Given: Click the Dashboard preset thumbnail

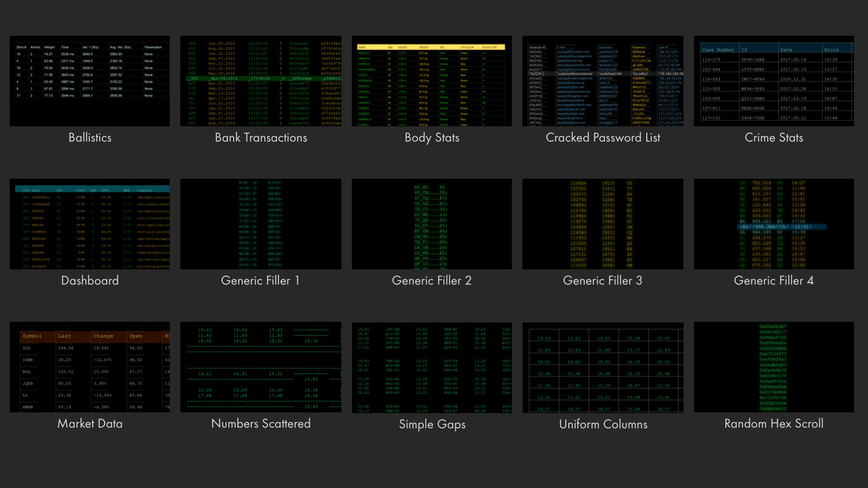Looking at the screenshot, I should click(90, 224).
